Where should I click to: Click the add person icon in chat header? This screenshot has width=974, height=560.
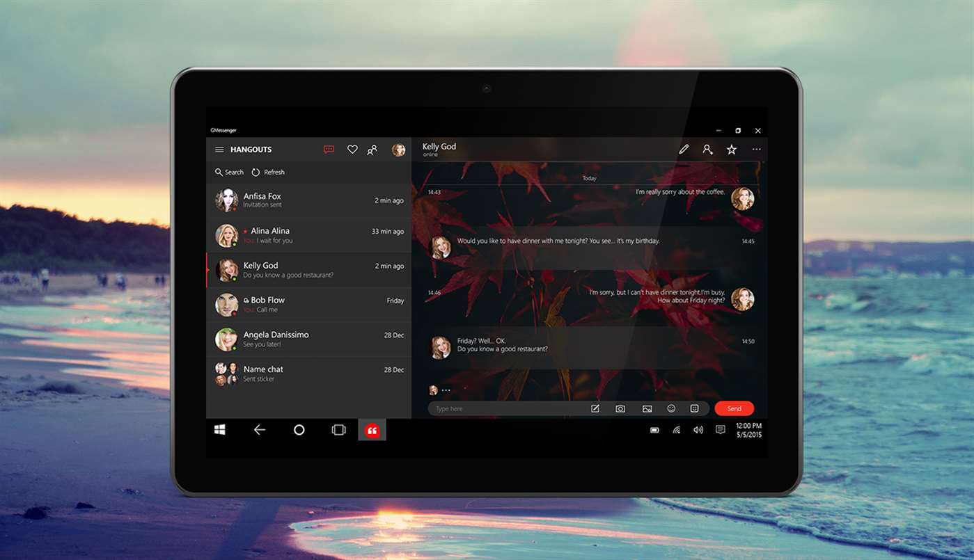(x=707, y=150)
